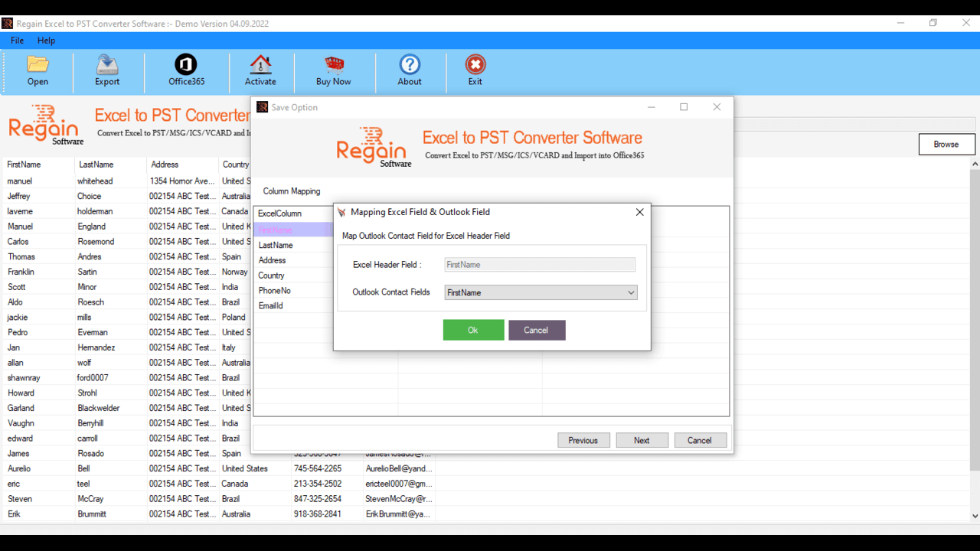Select the Address column header in main grid
Screen dimensions: 980x551
tap(182, 165)
